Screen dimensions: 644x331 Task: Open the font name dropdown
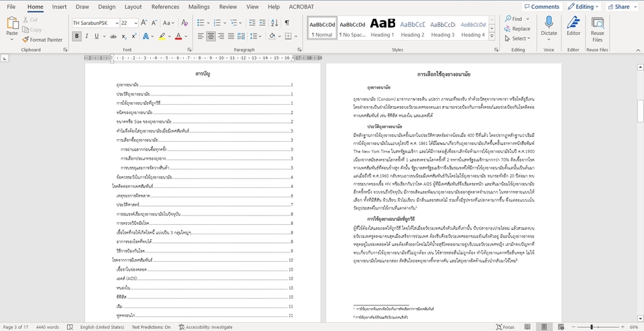117,23
